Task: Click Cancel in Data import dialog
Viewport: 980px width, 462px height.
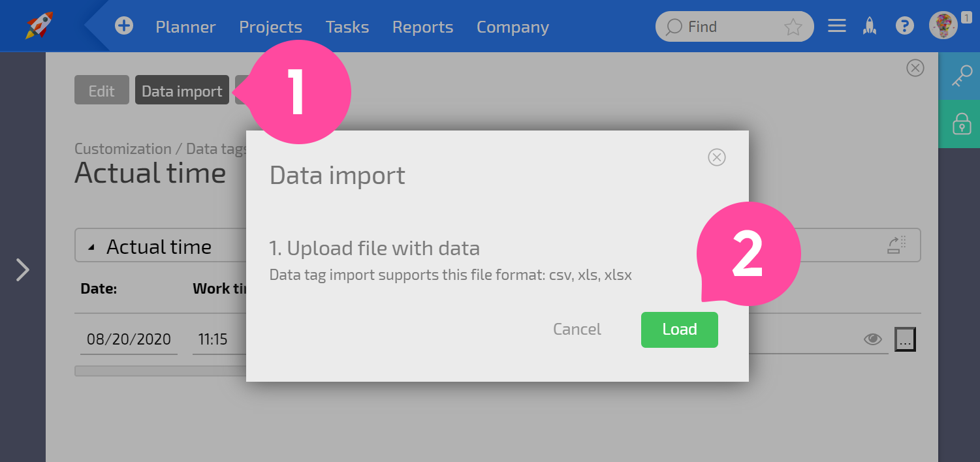Action: [577, 330]
